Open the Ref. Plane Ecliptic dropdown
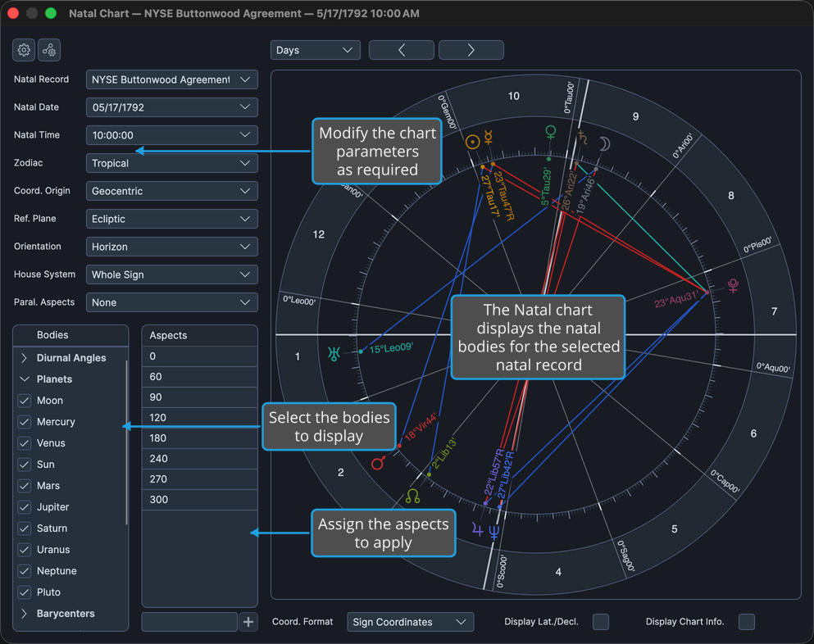814x644 pixels. [x=172, y=219]
